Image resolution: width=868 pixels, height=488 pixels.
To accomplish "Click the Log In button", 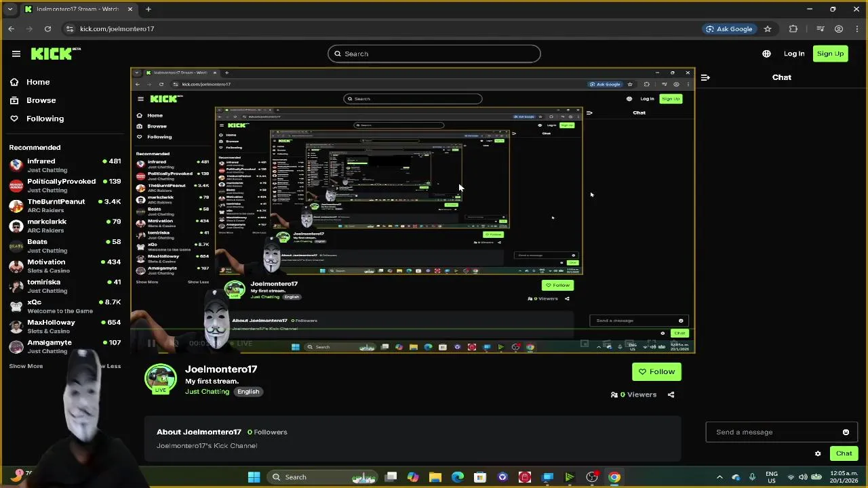I will (x=794, y=54).
